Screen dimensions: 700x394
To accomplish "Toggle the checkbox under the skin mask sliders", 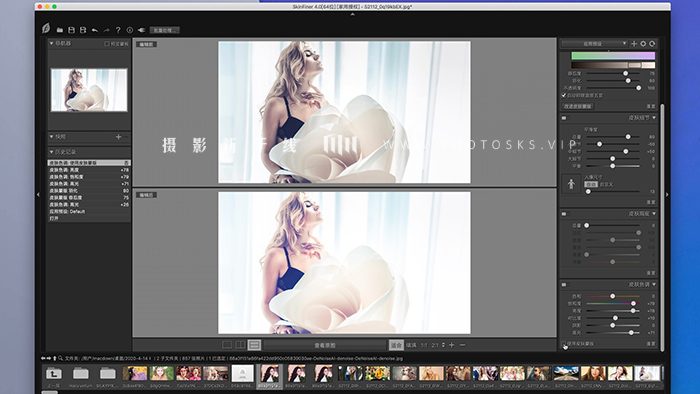I will [564, 95].
